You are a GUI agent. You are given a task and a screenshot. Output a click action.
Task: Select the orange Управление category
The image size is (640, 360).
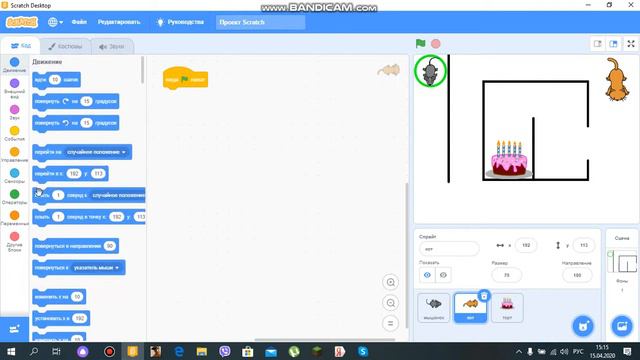[14, 155]
